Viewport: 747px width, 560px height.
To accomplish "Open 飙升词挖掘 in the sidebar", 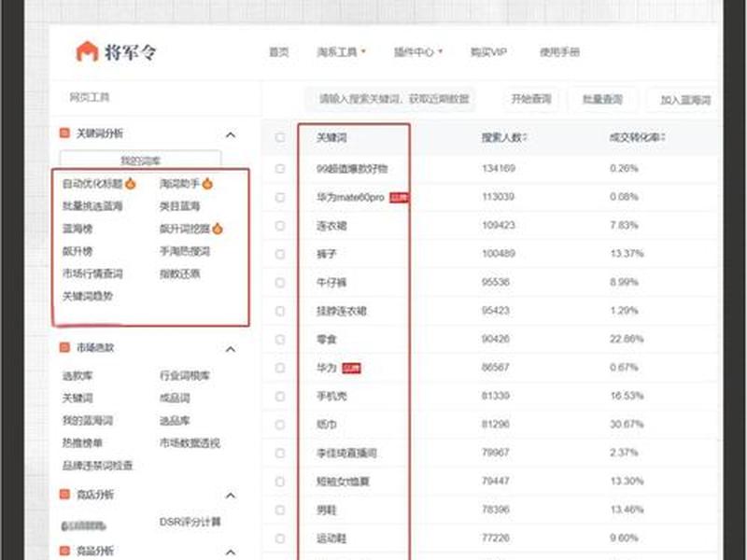I will pos(185,229).
